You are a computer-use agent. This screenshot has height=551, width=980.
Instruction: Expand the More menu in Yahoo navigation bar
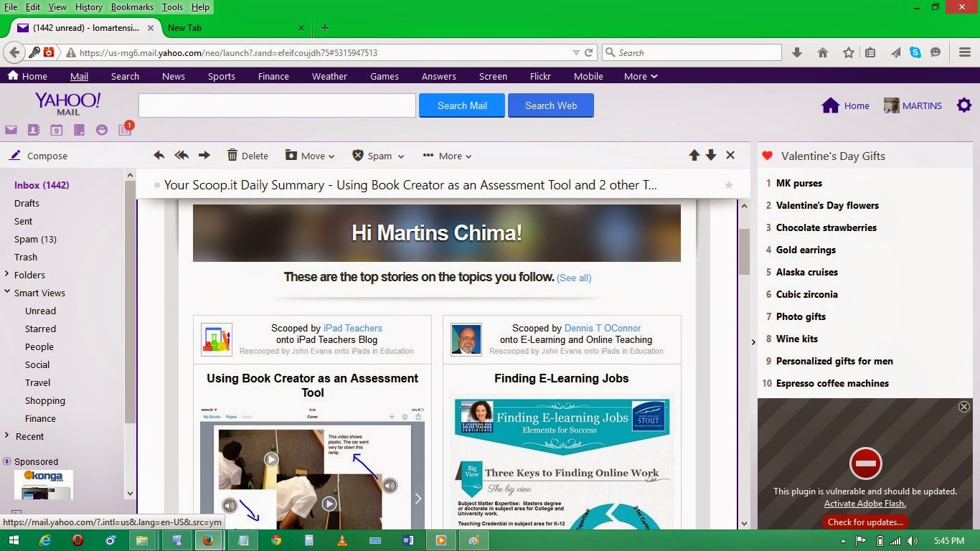[641, 76]
